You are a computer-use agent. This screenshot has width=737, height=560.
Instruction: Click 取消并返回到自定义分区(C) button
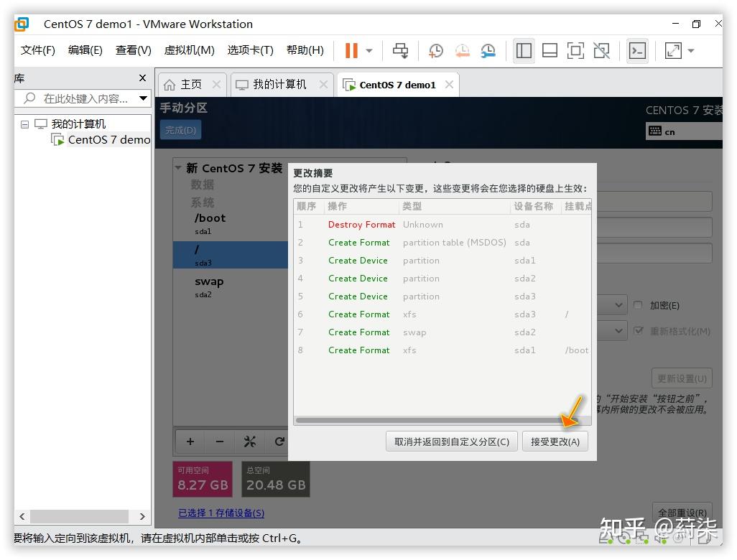(x=452, y=442)
